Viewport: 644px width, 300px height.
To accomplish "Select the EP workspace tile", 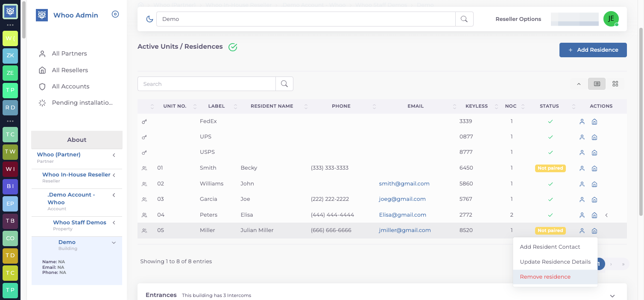I will [x=10, y=204].
